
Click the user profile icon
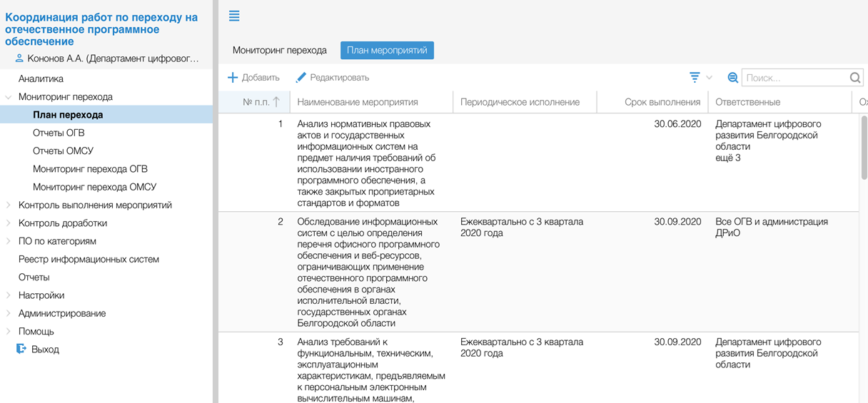(19, 58)
